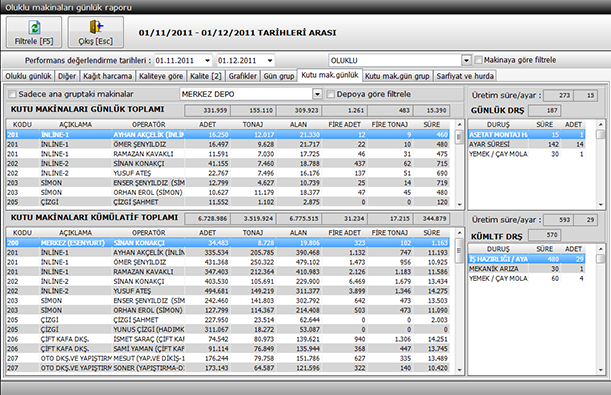Click scroll down arrow of daily totals table
Screen dimensions: 611x395
point(459,204)
